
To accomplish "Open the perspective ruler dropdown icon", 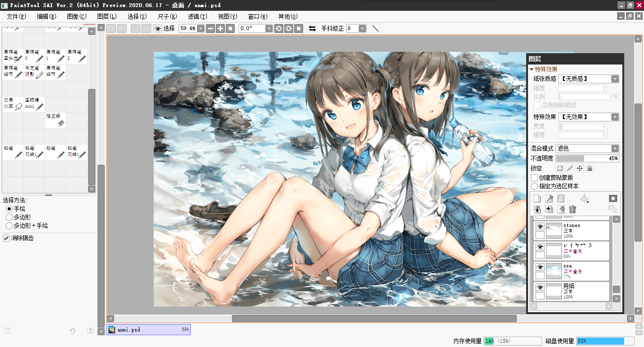I will pos(585,199).
